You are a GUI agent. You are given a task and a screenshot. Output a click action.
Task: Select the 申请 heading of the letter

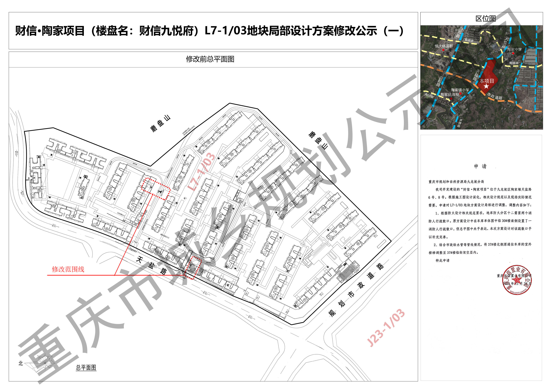point(480,166)
